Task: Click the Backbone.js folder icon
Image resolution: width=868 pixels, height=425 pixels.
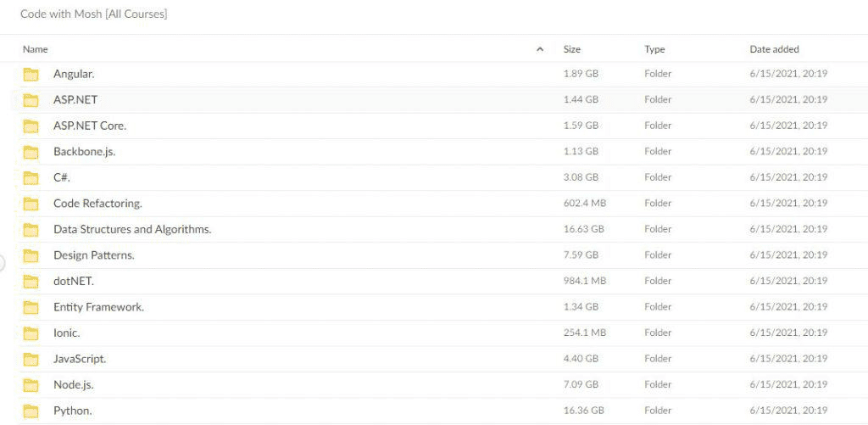Action: [31, 152]
